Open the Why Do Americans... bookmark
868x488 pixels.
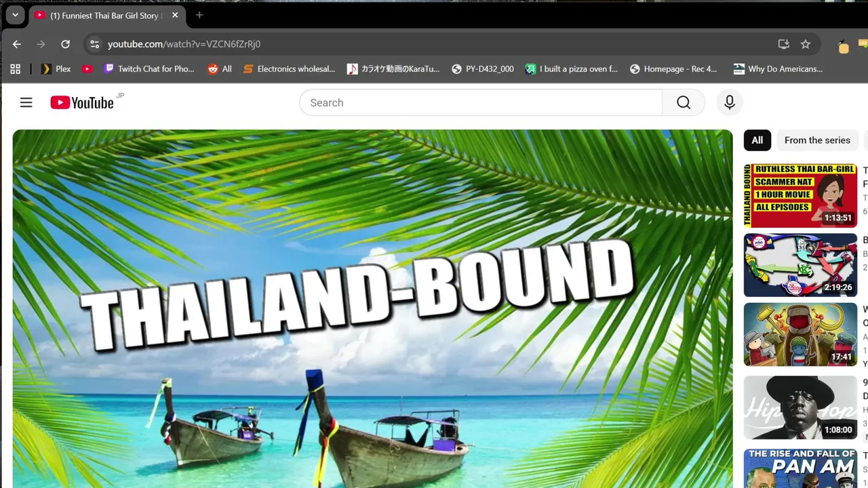[778, 68]
